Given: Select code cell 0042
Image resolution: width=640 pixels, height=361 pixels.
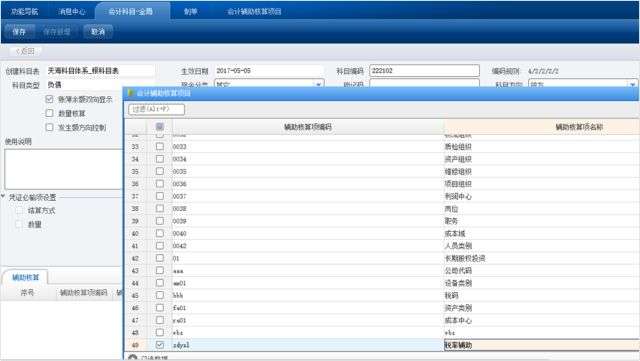Looking at the screenshot, I should pyautogui.click(x=308, y=245).
